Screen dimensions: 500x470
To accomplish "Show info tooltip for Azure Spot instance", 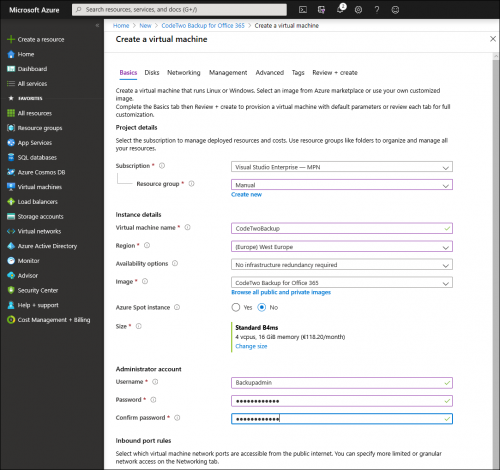I will 177,307.
